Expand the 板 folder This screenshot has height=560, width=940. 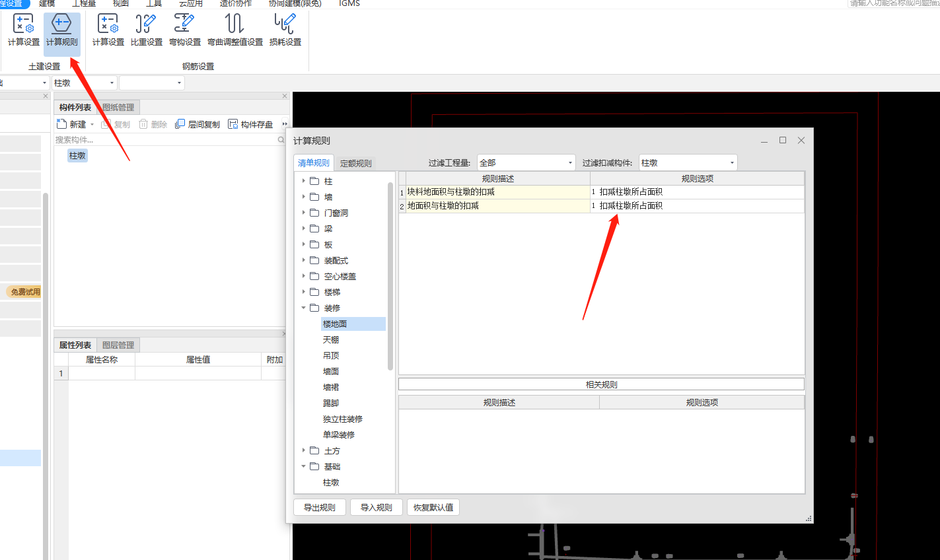(x=304, y=244)
